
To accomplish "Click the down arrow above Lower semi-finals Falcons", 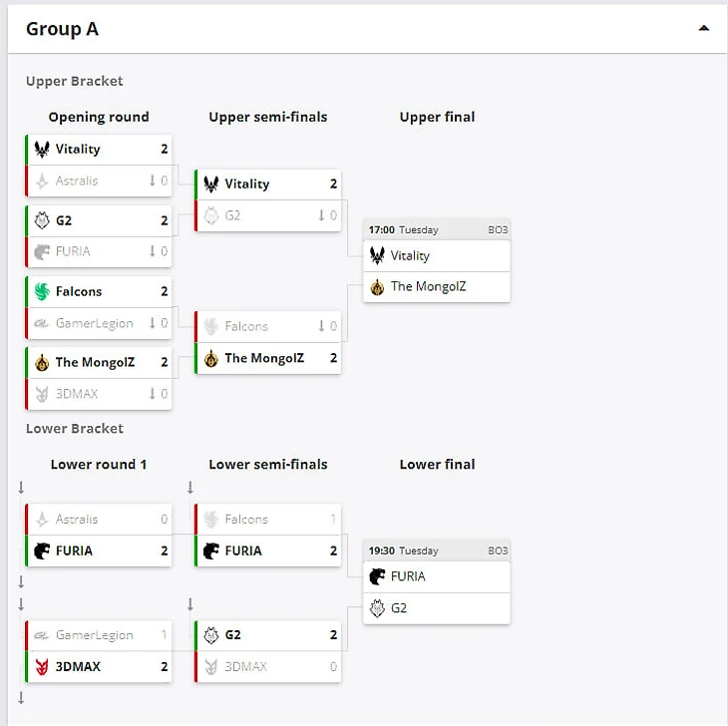I will (190, 488).
